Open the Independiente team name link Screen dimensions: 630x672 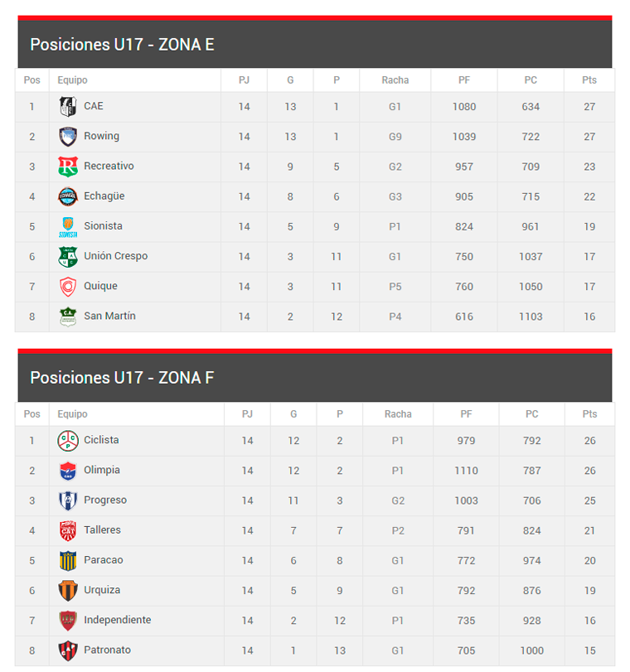(x=117, y=620)
